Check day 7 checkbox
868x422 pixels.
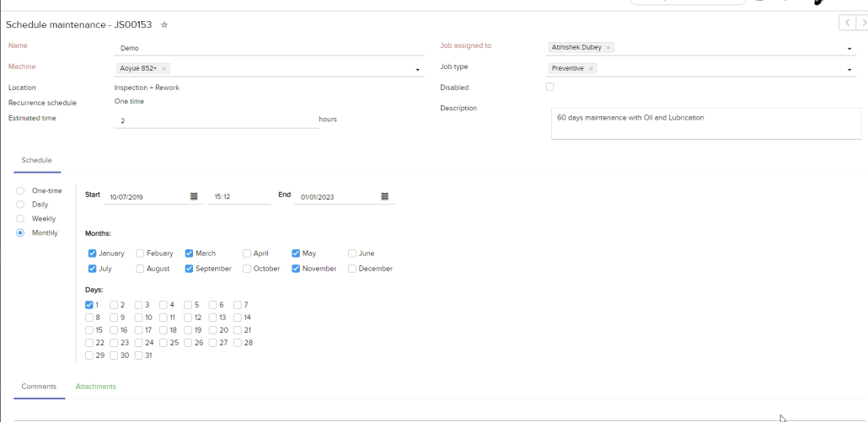point(238,305)
